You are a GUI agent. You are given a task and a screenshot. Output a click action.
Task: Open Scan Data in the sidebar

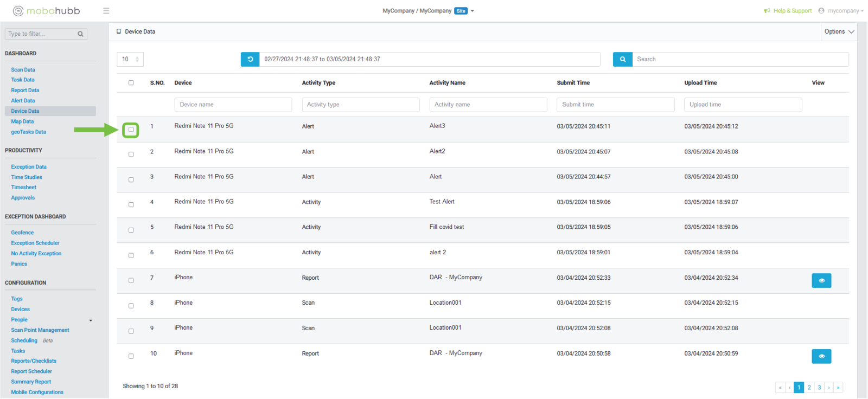point(23,70)
